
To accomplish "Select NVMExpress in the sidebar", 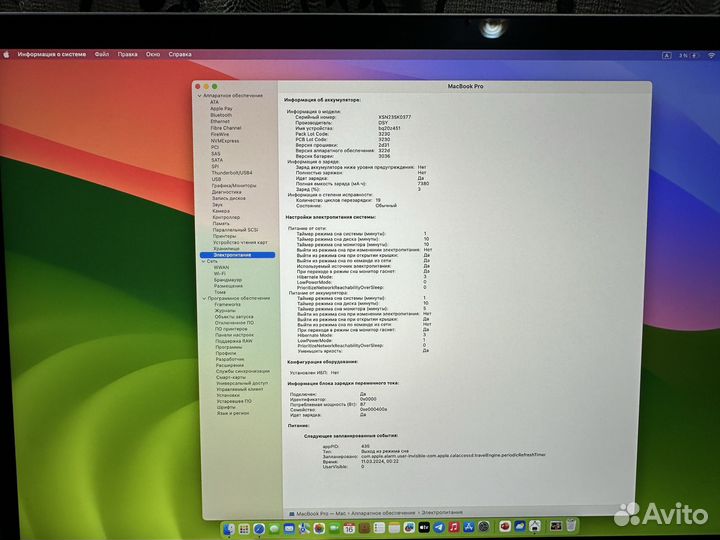I will tap(225, 141).
